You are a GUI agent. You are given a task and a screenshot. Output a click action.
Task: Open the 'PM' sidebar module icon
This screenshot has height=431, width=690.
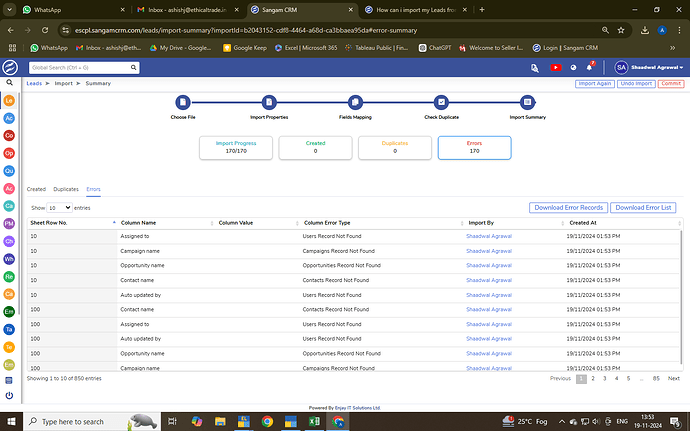9,224
